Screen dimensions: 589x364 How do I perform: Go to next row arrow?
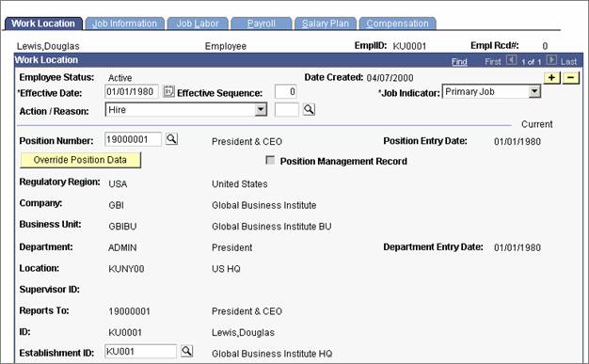[x=551, y=60]
